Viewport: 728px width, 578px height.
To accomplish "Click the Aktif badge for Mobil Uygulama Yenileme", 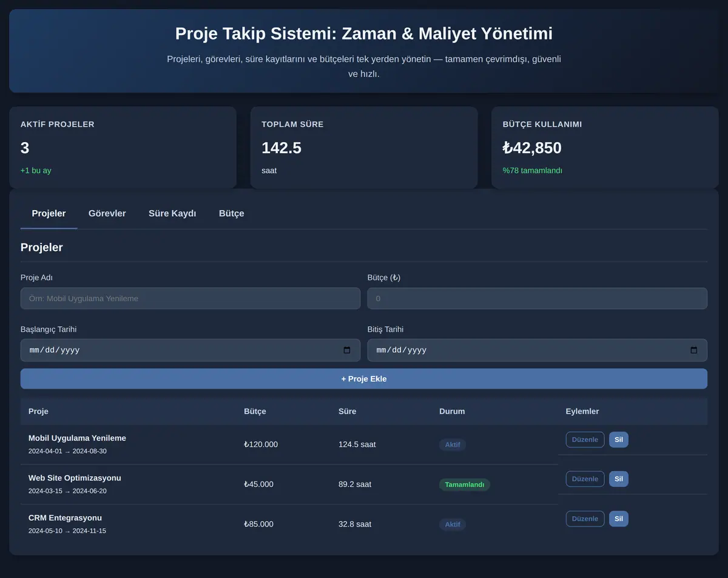I will tap(453, 445).
